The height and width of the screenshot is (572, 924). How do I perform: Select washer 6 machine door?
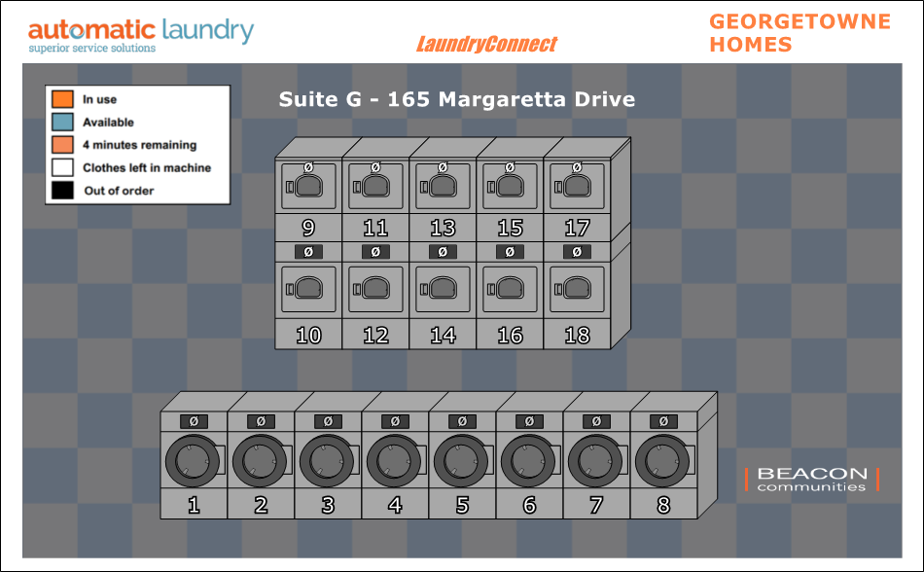click(528, 459)
